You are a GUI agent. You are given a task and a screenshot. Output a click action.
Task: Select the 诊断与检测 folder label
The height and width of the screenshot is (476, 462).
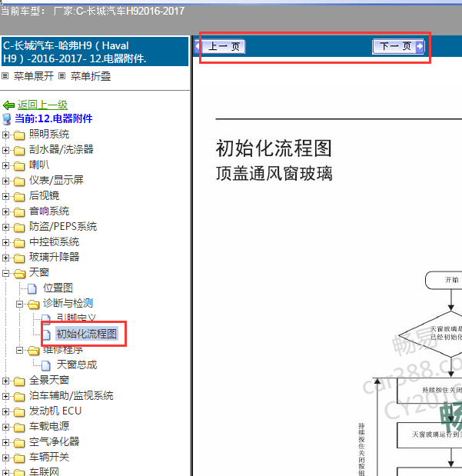[68, 303]
